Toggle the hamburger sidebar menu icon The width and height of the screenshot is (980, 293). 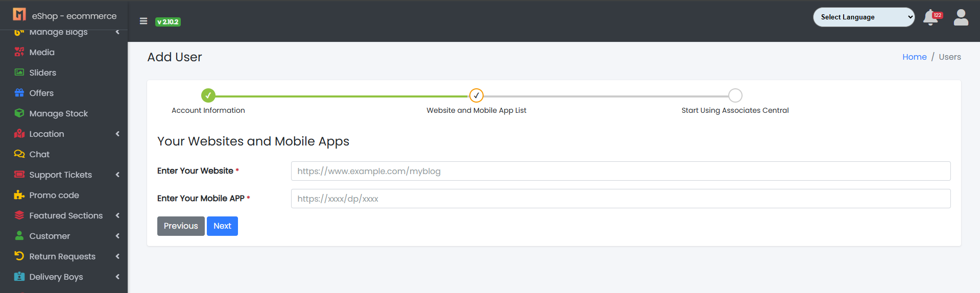(144, 21)
